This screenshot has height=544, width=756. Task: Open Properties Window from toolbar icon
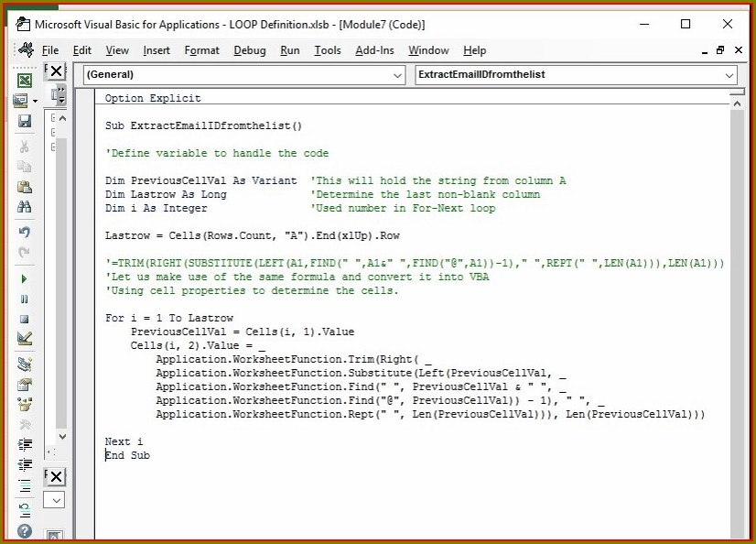pyautogui.click(x=25, y=385)
